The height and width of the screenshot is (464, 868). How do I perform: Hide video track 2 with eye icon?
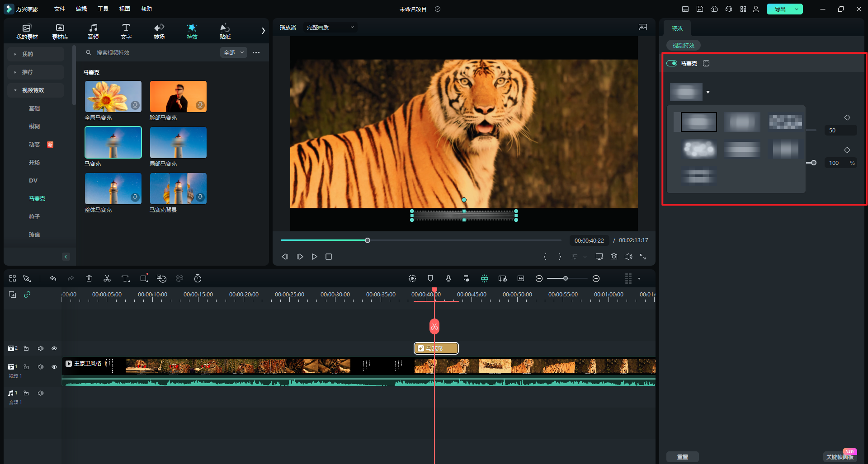coord(54,348)
